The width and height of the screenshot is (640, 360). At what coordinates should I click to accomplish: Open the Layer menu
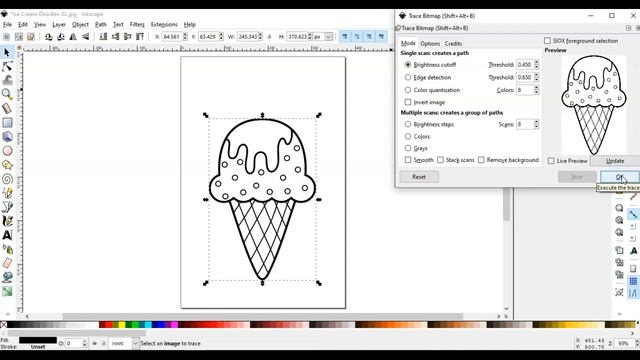[x=59, y=24]
